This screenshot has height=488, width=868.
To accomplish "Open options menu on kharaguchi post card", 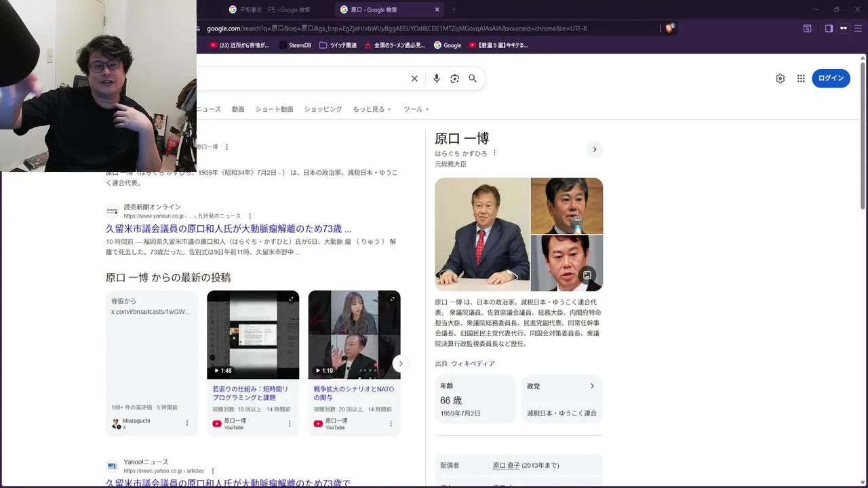I will [187, 423].
